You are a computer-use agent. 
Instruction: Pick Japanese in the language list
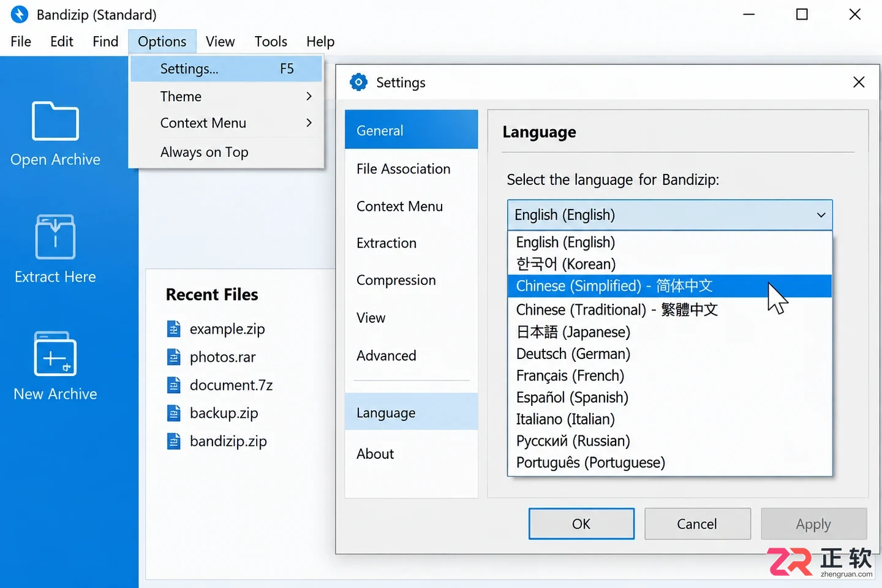pyautogui.click(x=669, y=332)
